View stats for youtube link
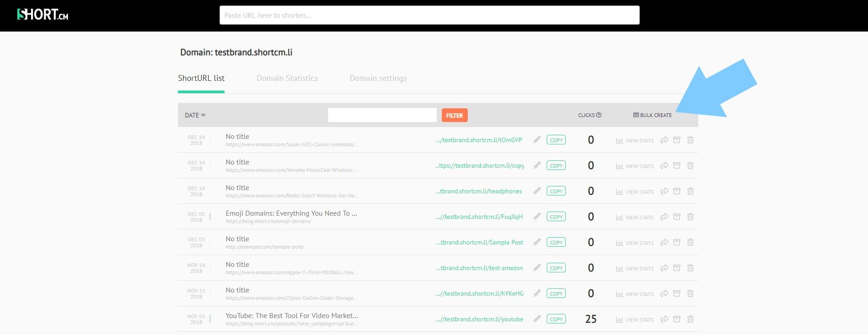The image size is (868, 335). 635,320
